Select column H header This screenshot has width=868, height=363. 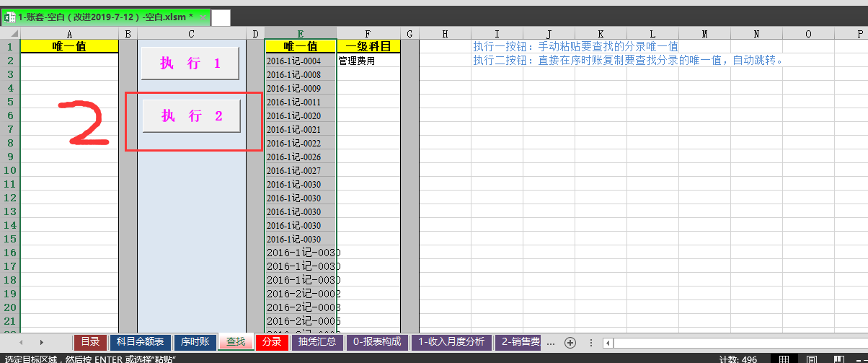(445, 33)
